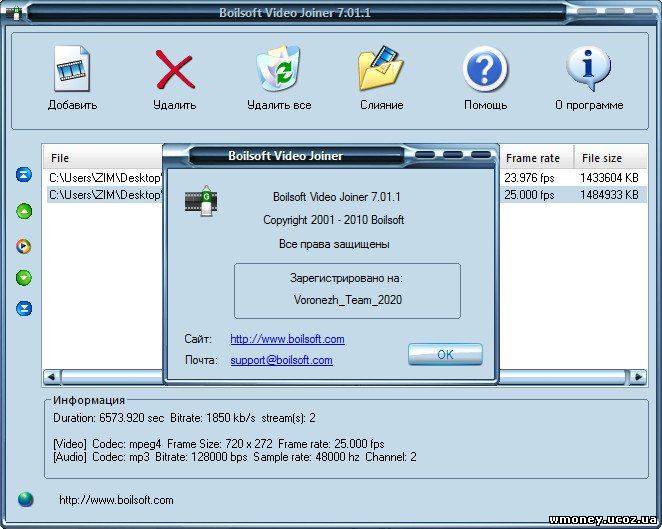Click the [Audio] Codec: mp3 info line
This screenshot has height=529, width=662.
234,456
